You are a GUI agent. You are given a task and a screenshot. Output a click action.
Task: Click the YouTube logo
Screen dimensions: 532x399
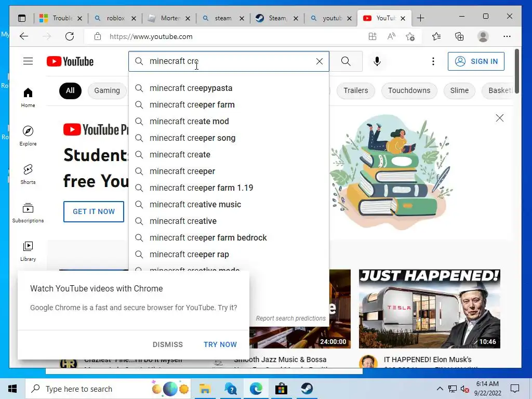click(x=70, y=61)
